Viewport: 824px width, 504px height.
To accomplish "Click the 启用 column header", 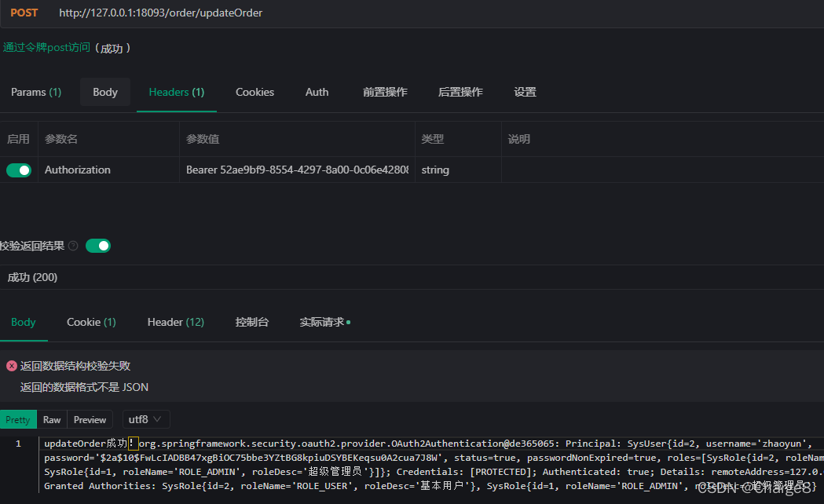I will pyautogui.click(x=18, y=139).
